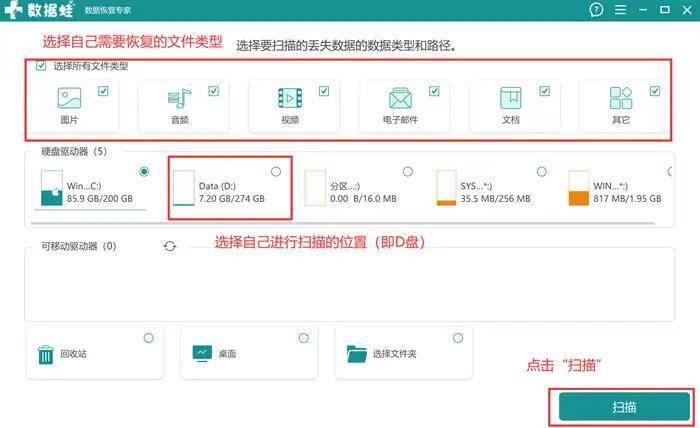The width and height of the screenshot is (700, 428).
Task: Click the 其它 other type icon
Action: [621, 98]
